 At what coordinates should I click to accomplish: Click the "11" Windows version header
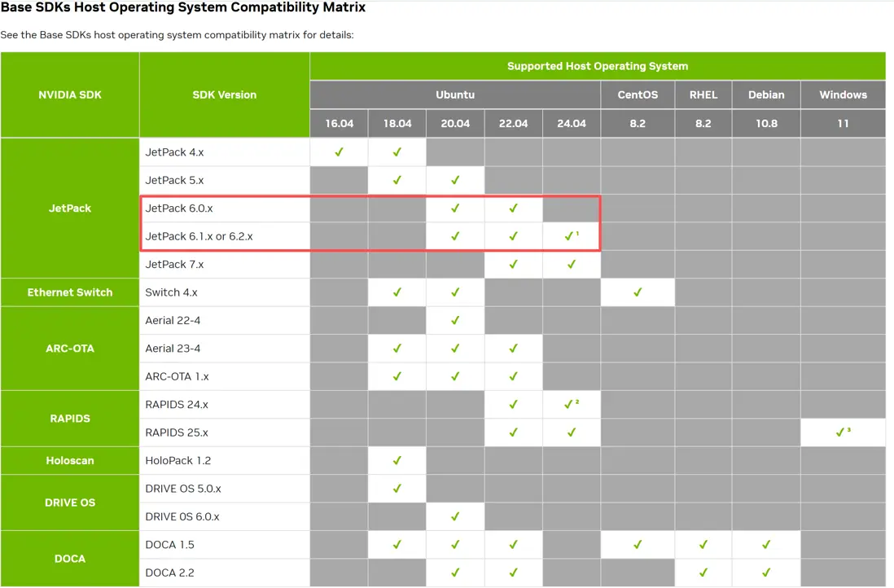click(x=844, y=123)
